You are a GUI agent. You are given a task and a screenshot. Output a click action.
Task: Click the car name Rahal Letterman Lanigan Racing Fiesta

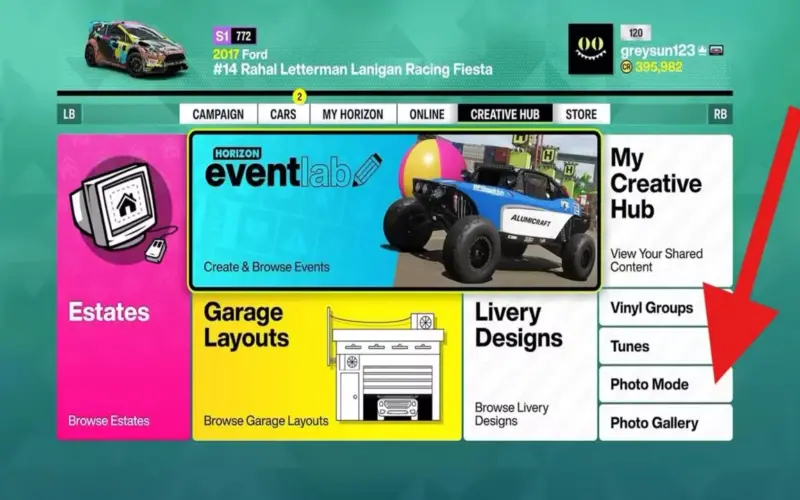tap(353, 69)
